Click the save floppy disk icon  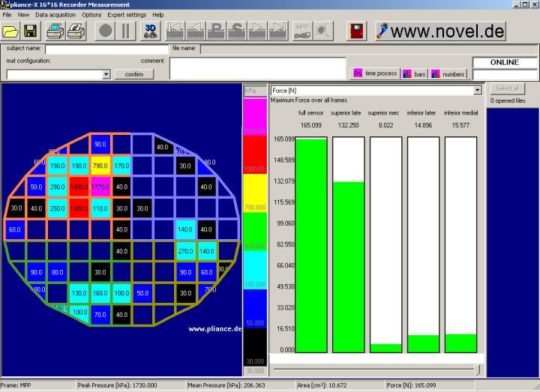(x=30, y=31)
